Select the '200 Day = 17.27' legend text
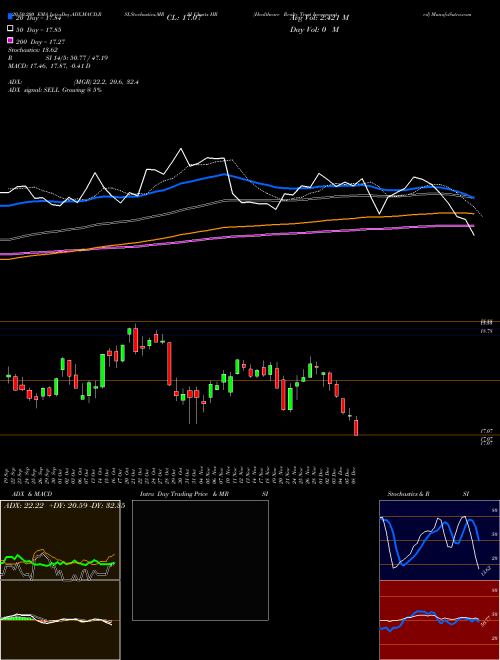This screenshot has height=660, width=500. 40,42
